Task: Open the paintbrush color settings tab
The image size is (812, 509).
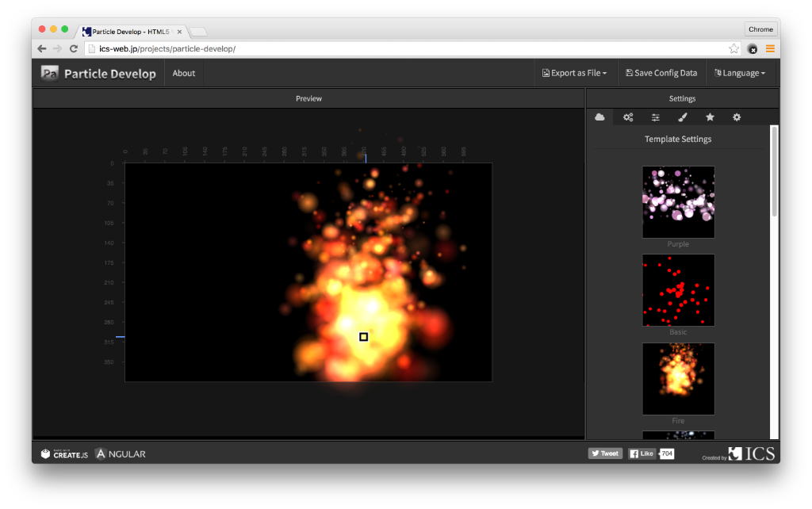Action: coord(683,117)
